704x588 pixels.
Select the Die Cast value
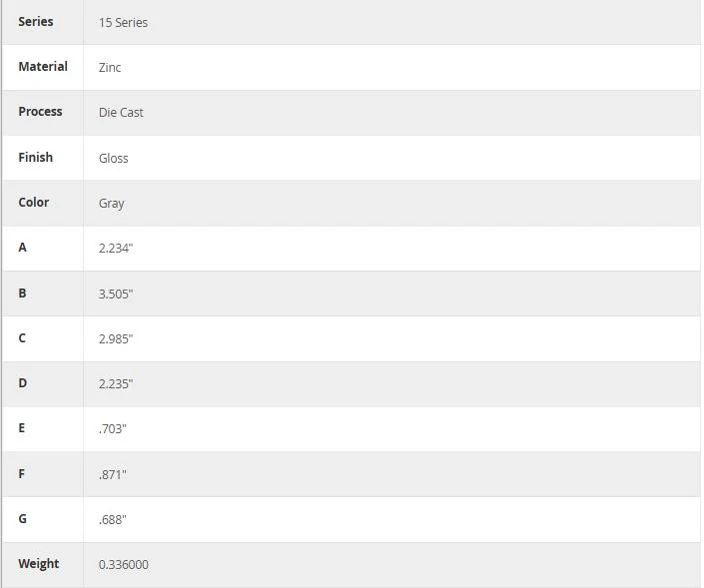[121, 112]
